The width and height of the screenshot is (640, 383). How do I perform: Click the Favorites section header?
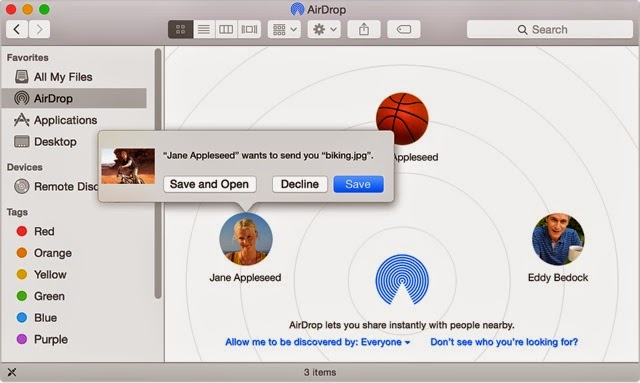(x=27, y=58)
